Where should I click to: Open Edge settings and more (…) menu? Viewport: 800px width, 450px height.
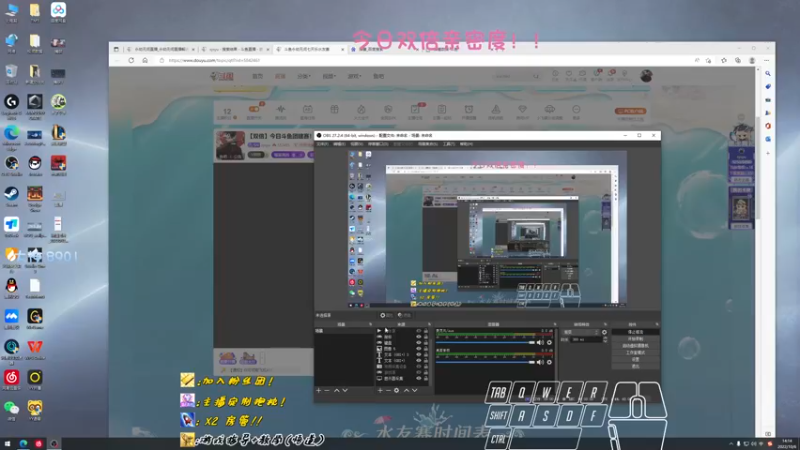point(766,60)
